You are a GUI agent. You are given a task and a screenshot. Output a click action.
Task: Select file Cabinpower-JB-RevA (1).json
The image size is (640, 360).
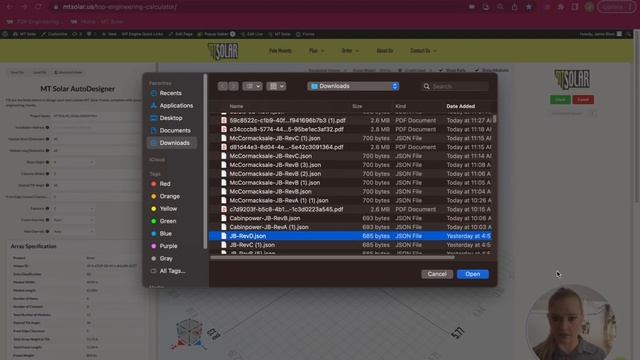(x=351, y=227)
